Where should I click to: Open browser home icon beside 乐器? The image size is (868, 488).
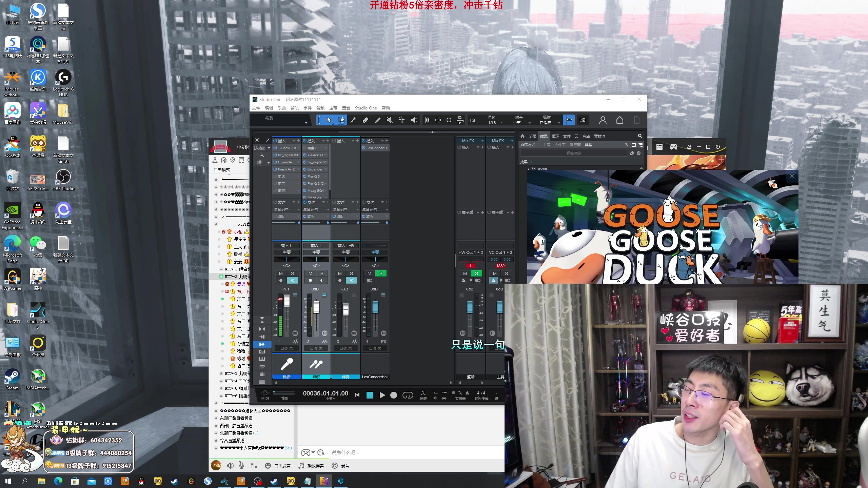click(x=522, y=136)
